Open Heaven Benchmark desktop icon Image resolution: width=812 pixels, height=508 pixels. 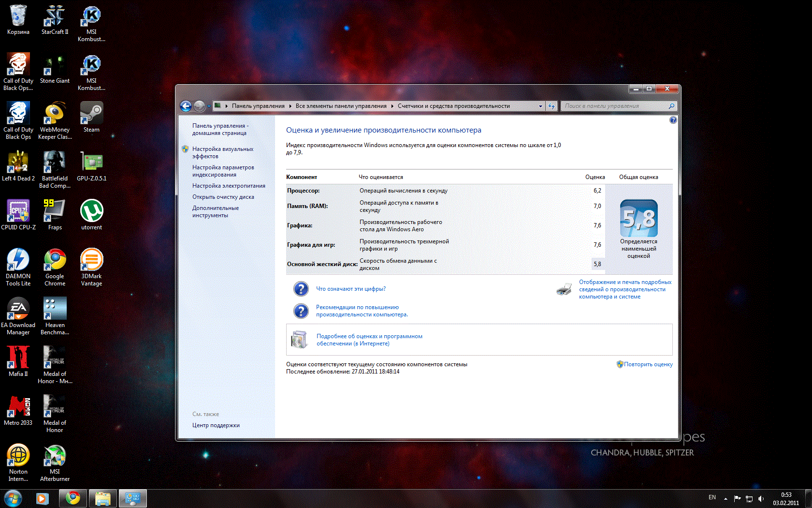(55, 316)
